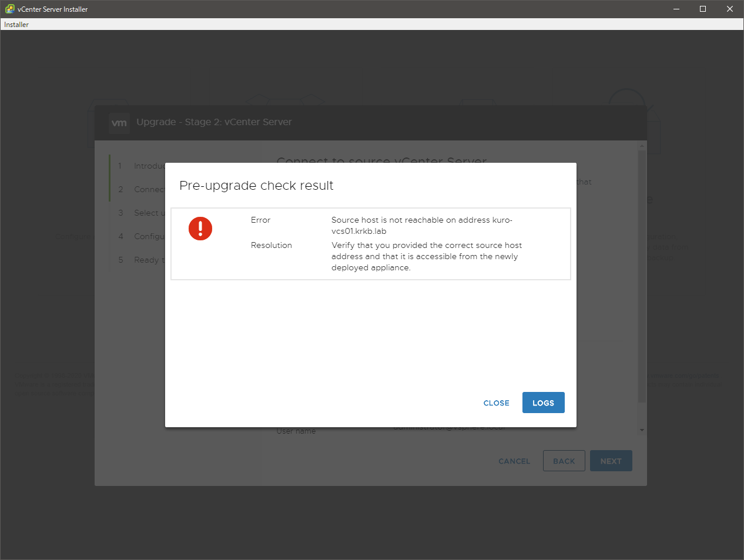Maximize the installer window

click(703, 9)
